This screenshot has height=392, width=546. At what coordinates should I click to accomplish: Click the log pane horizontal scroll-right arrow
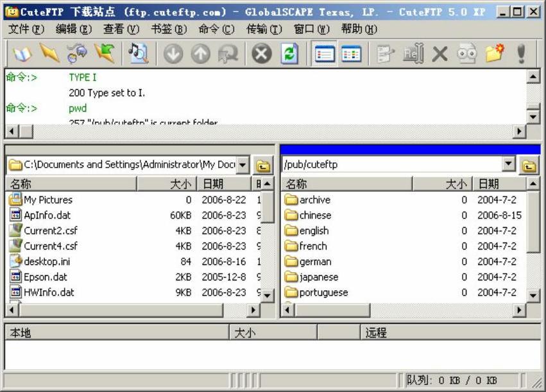coord(520,132)
